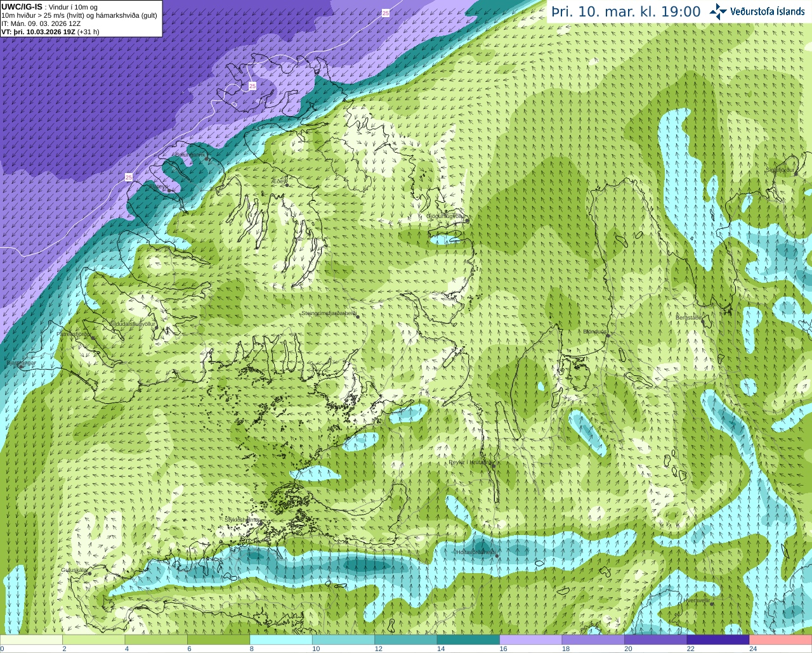Viewport: 812px width, 653px height.
Task: Pick the pale cyan 8–10 m/s legend swatch
Action: click(x=281, y=640)
